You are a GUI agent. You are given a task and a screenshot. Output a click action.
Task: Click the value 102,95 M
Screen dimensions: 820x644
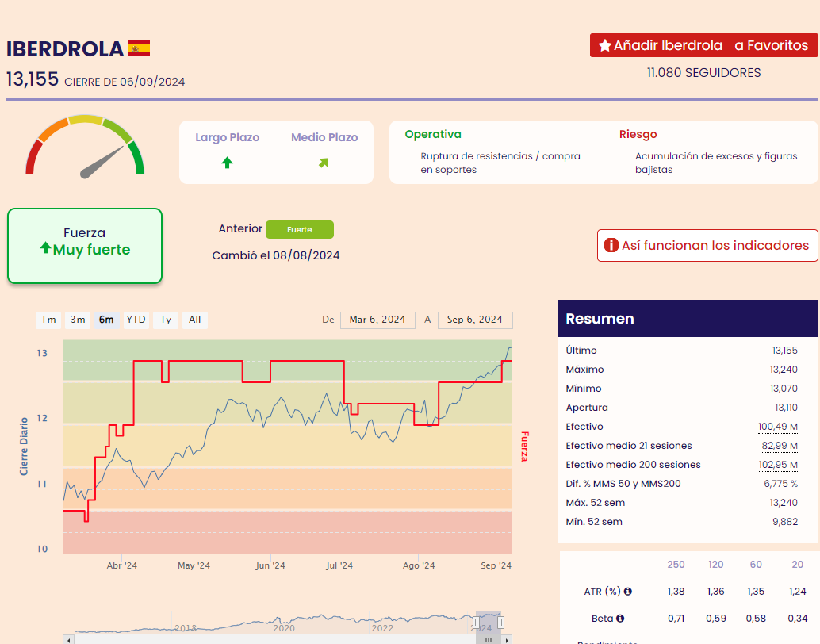pos(778,465)
